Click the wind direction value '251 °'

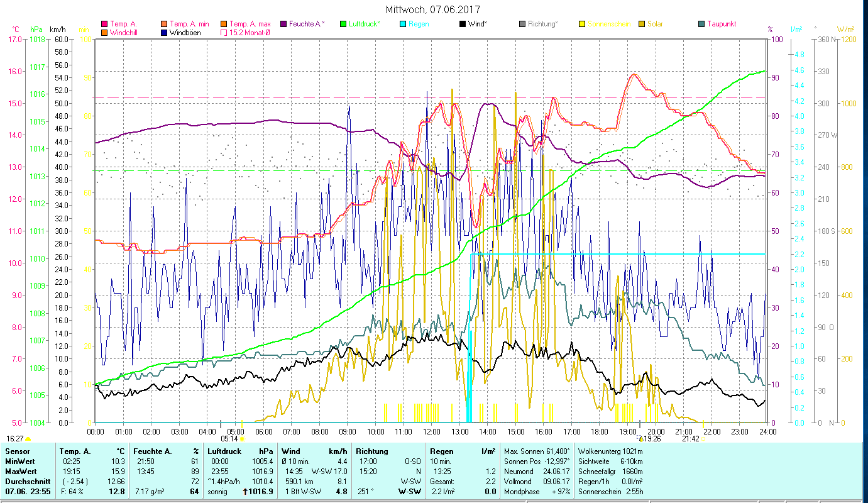366,491
